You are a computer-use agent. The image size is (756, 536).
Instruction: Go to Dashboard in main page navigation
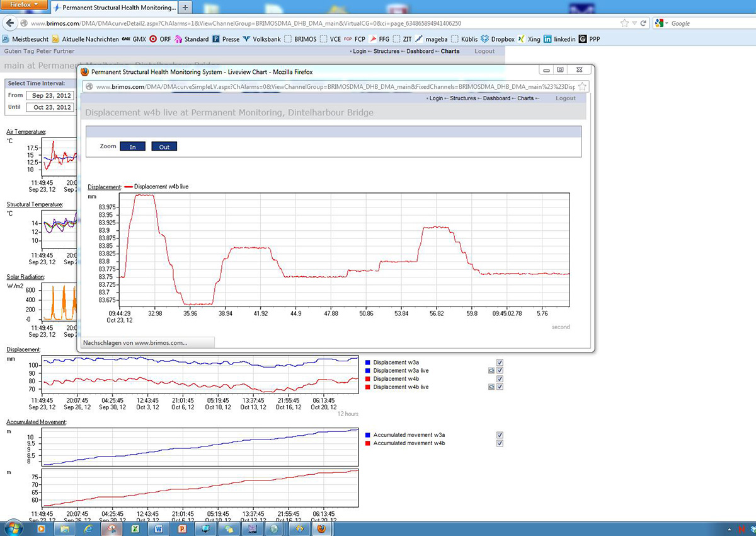(420, 51)
